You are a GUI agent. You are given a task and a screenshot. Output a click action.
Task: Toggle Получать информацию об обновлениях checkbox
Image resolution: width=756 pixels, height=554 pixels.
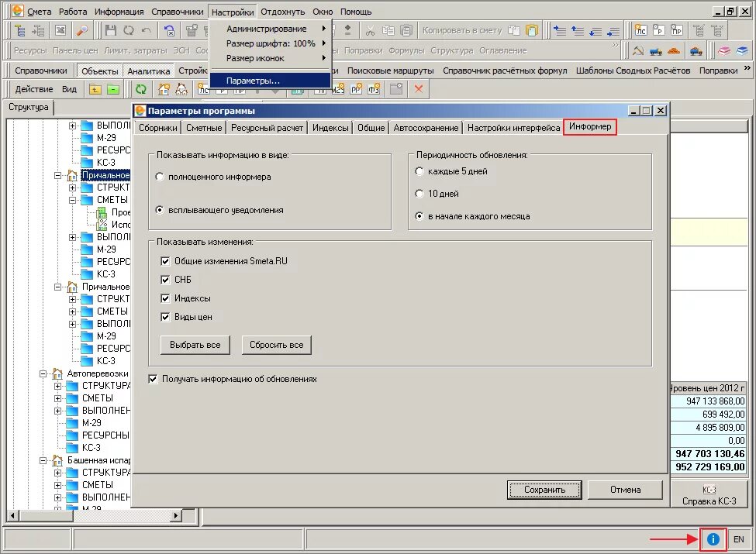coord(153,379)
